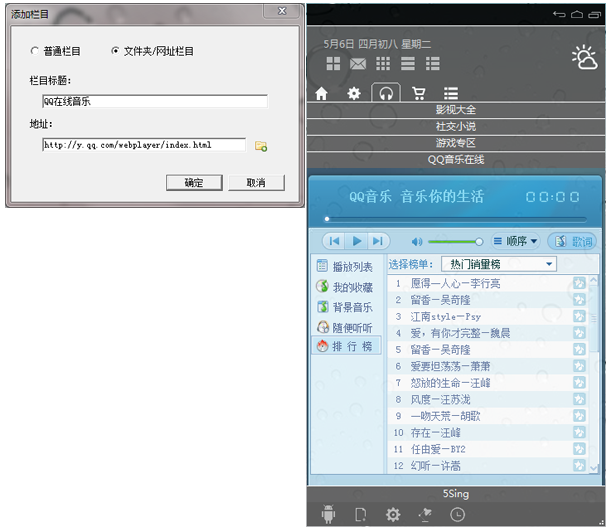This screenshot has width=610, height=530.
Task: Click add icon for 幻听-许嵩 row
Action: 579,465
